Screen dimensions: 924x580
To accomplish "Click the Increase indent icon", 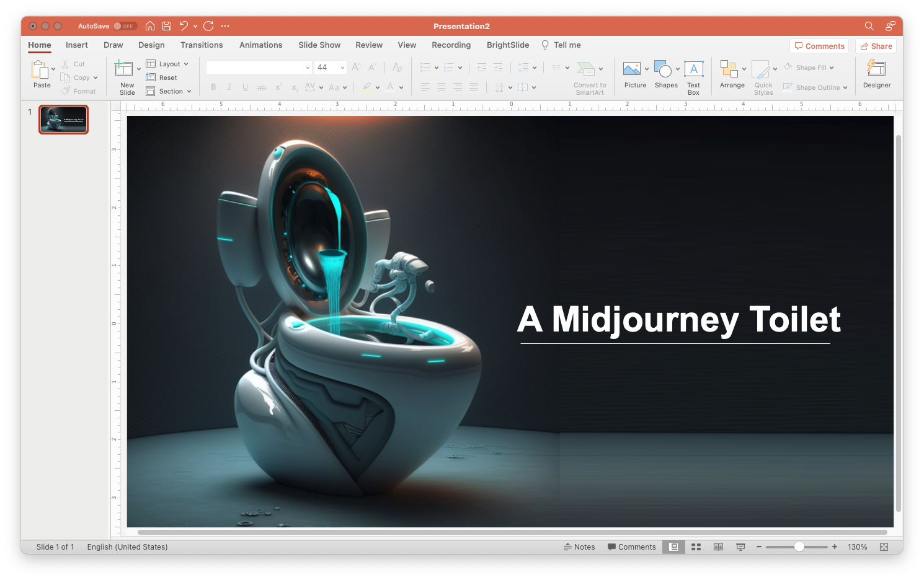I will pos(498,68).
